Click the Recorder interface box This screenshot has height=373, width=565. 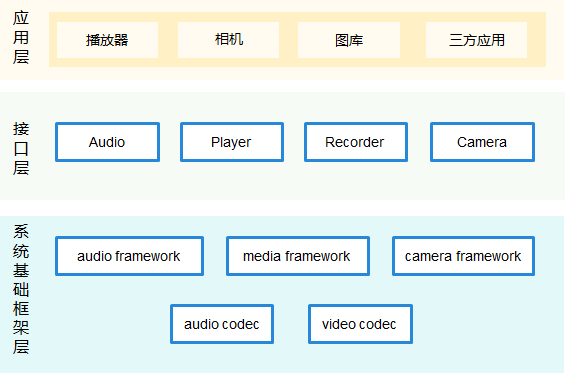pyautogui.click(x=356, y=142)
